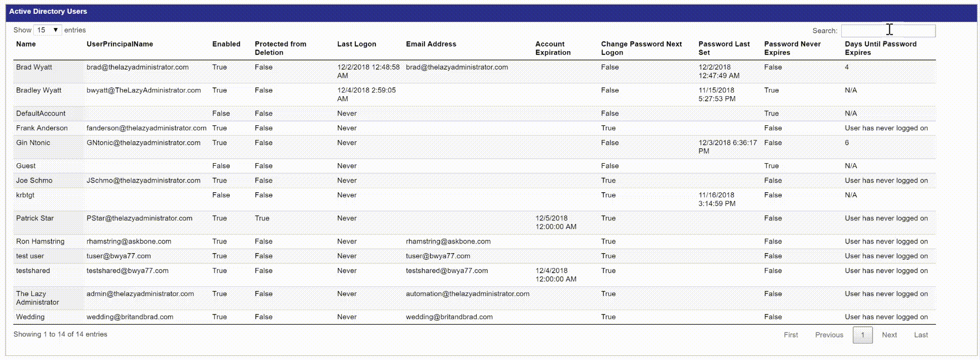The image size is (980, 360).
Task: Select the Joe Schmo name cell
Action: 49,181
